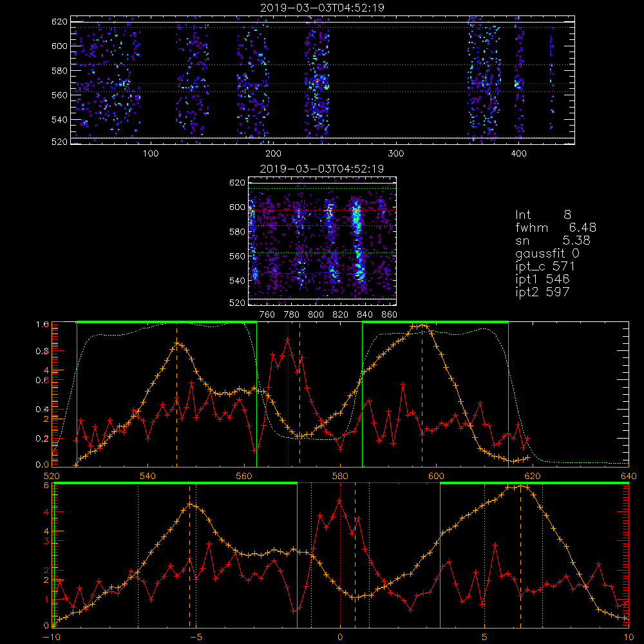This screenshot has width=644, height=644.
Task: Click the '10' x-axis label on the bottom plot
Action: pyautogui.click(x=629, y=637)
